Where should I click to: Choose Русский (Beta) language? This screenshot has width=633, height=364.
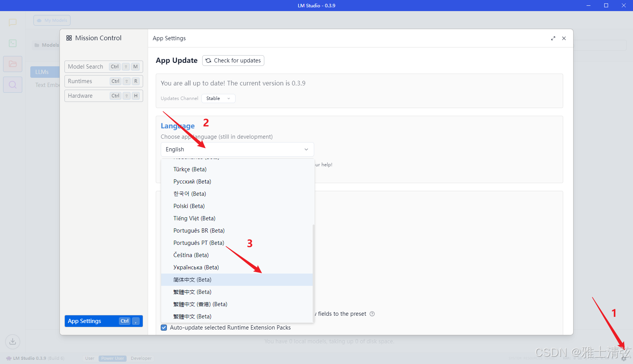[x=237, y=182]
